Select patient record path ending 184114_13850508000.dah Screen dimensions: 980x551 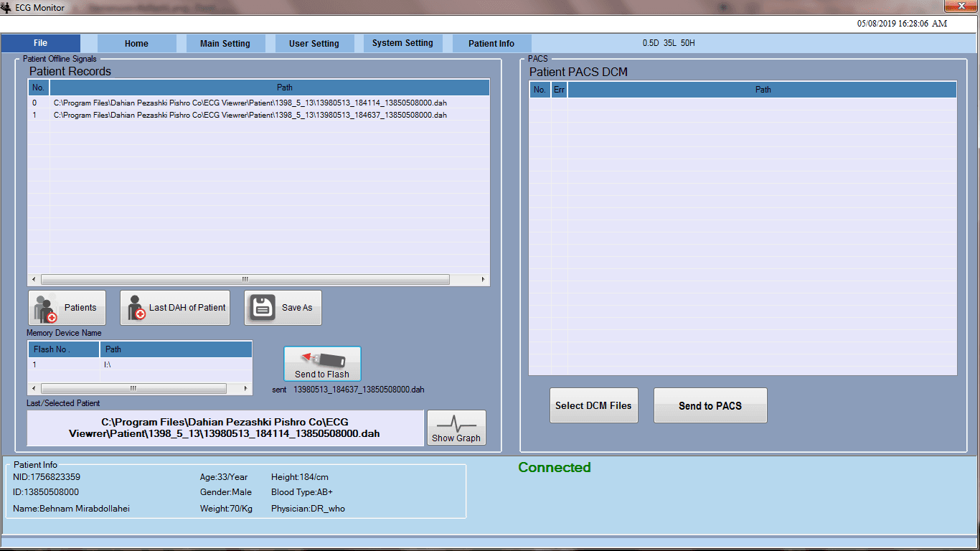click(x=250, y=103)
